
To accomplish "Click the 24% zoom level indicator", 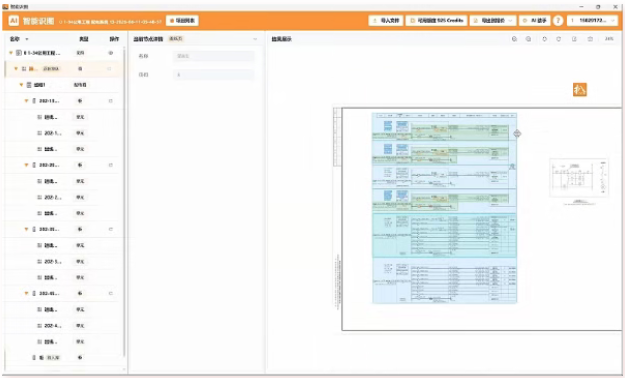I will 609,39.
